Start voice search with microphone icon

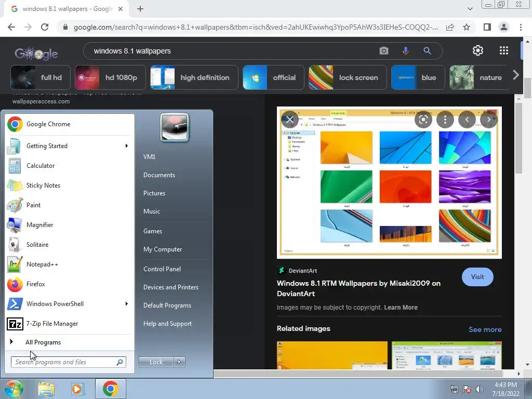(405, 51)
